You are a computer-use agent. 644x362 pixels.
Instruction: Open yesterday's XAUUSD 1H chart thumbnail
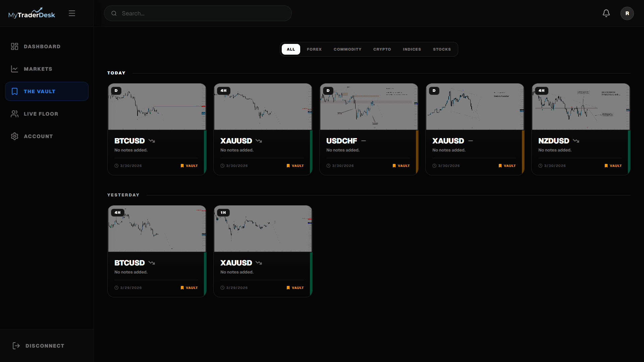click(x=263, y=229)
